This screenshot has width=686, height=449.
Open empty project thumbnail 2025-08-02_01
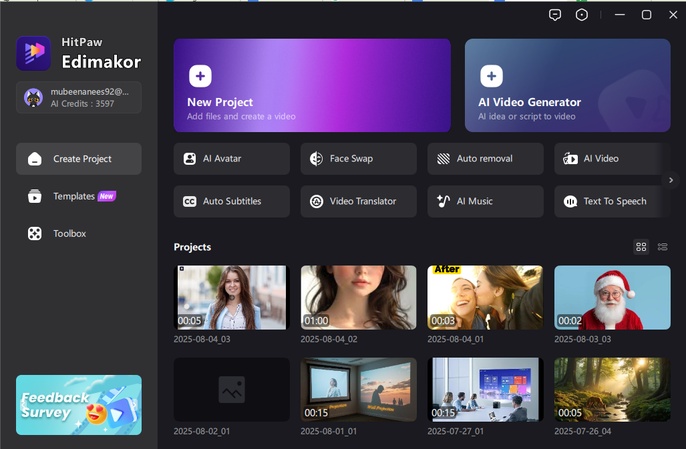point(231,389)
